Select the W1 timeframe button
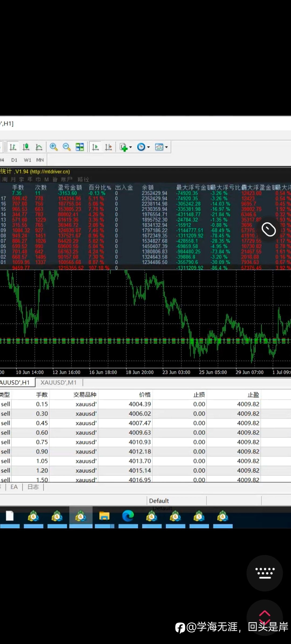This screenshot has height=644, width=291. 27,160
